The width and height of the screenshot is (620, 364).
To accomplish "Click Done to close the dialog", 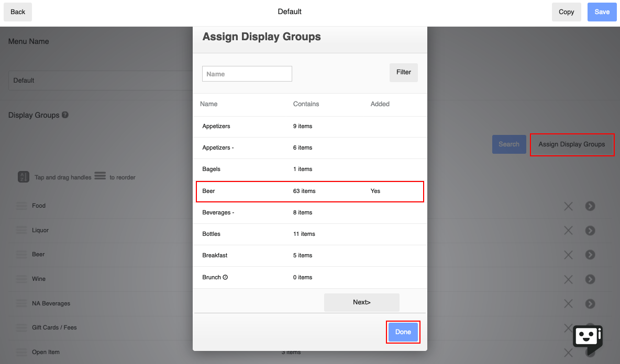I will [403, 332].
